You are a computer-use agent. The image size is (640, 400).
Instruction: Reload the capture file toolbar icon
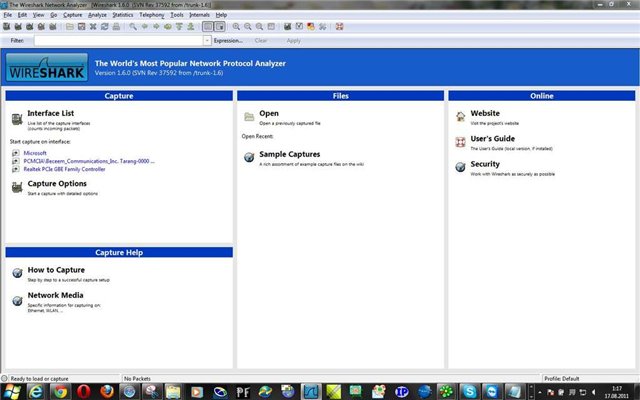(104, 27)
